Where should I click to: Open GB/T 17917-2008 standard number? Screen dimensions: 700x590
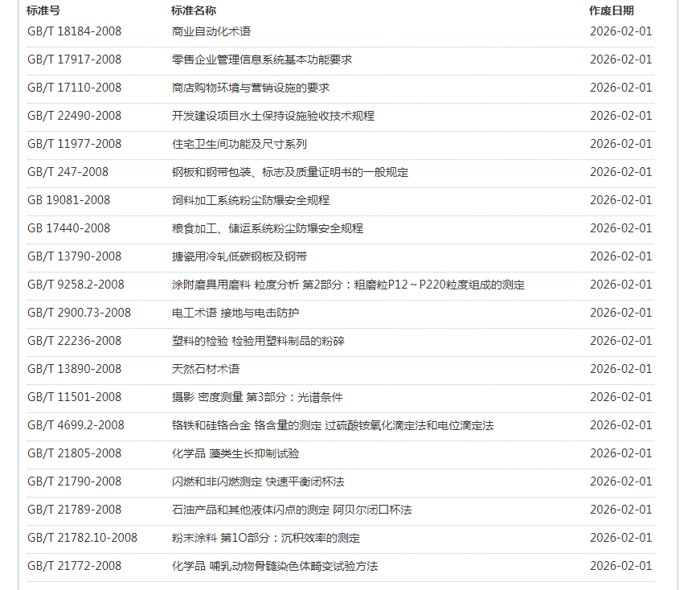(x=74, y=59)
